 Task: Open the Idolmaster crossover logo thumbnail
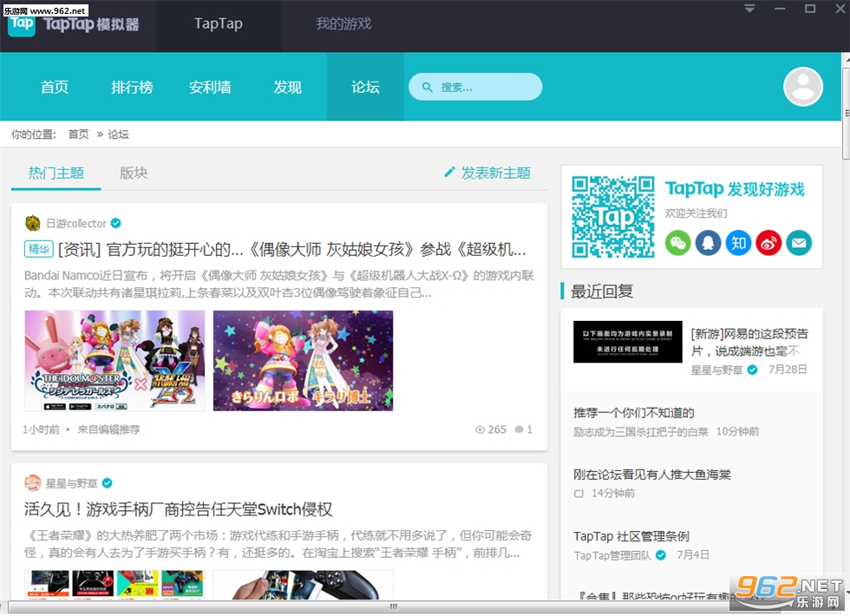point(114,361)
